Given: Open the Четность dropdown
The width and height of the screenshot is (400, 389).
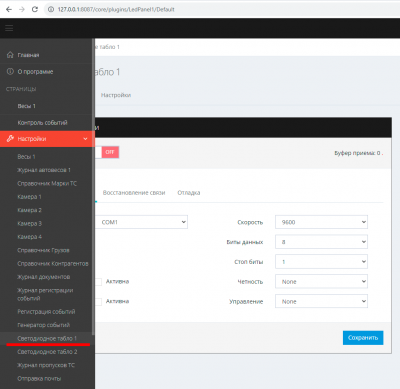Looking at the screenshot, I should point(321,282).
